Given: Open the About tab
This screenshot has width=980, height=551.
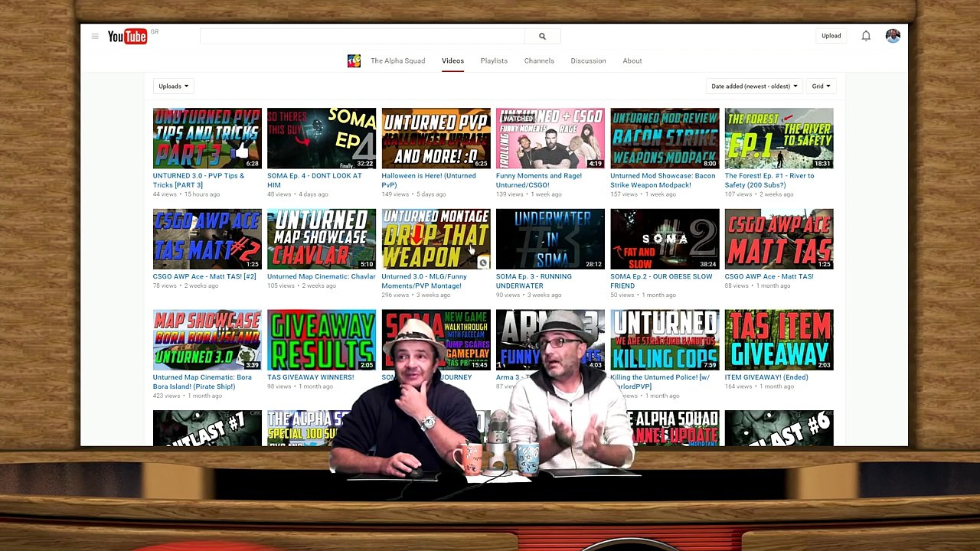Looking at the screenshot, I should pos(632,61).
